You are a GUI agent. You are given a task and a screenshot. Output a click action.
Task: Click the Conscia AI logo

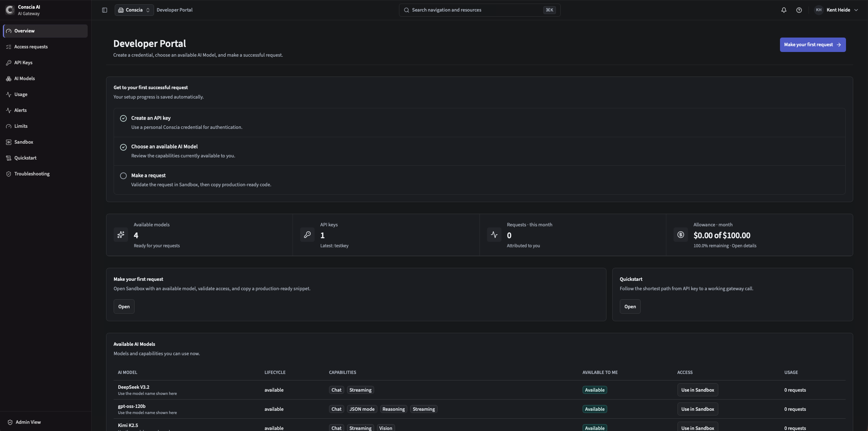tap(10, 10)
